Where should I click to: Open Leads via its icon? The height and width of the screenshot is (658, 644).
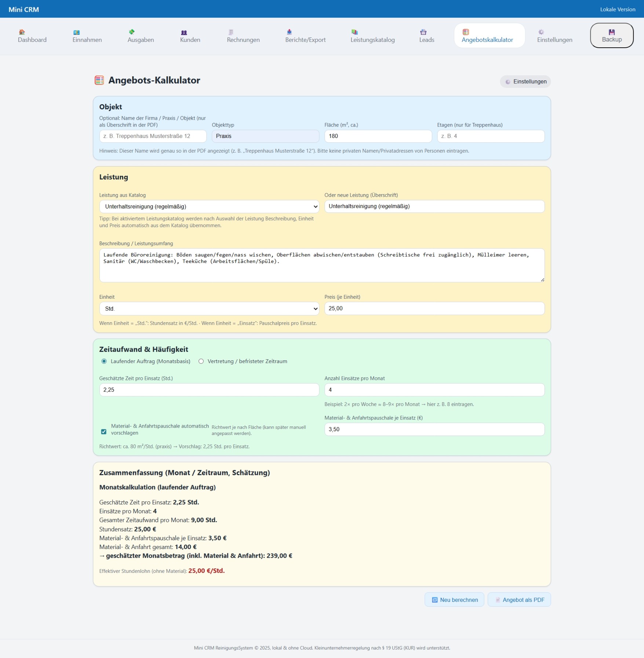tap(423, 32)
